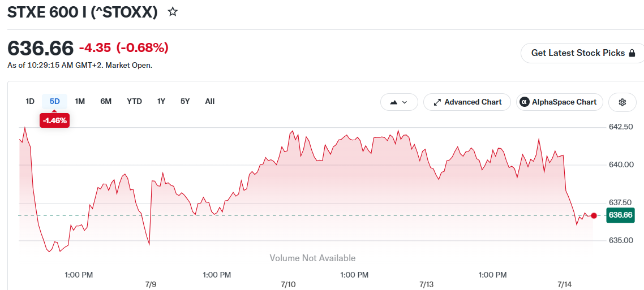The height and width of the screenshot is (290, 644).
Task: Show the All time range
Action: click(x=210, y=101)
